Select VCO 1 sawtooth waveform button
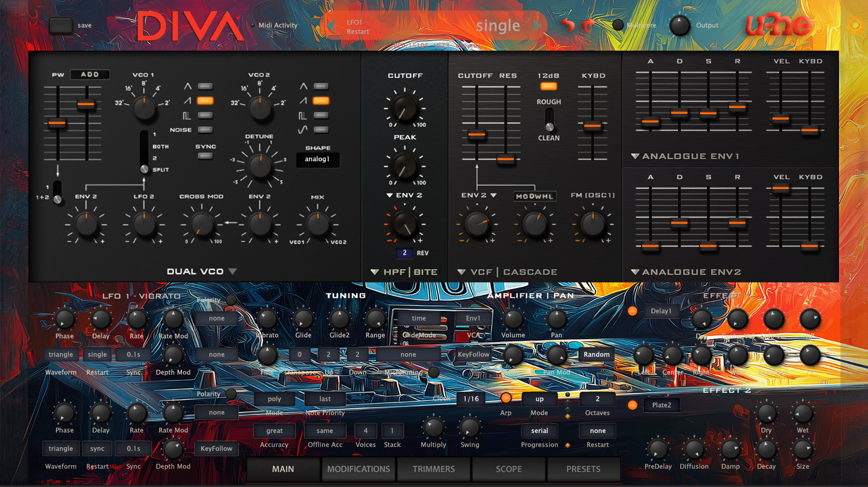 (205, 100)
